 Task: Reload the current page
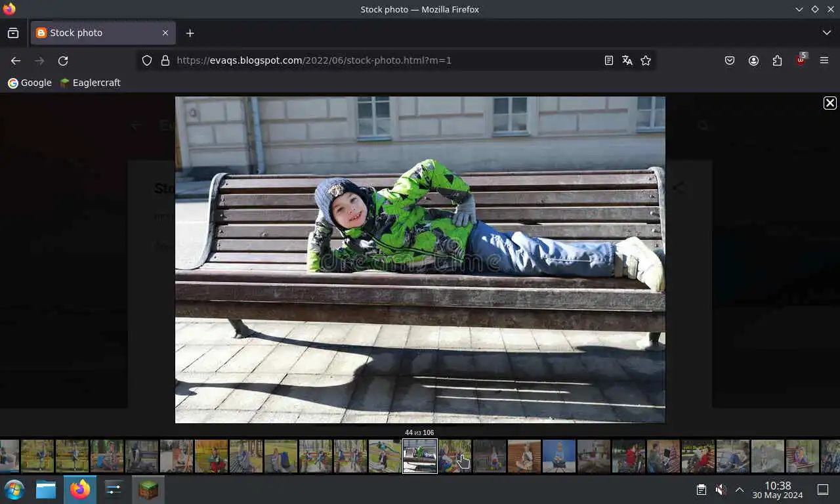[x=63, y=60]
